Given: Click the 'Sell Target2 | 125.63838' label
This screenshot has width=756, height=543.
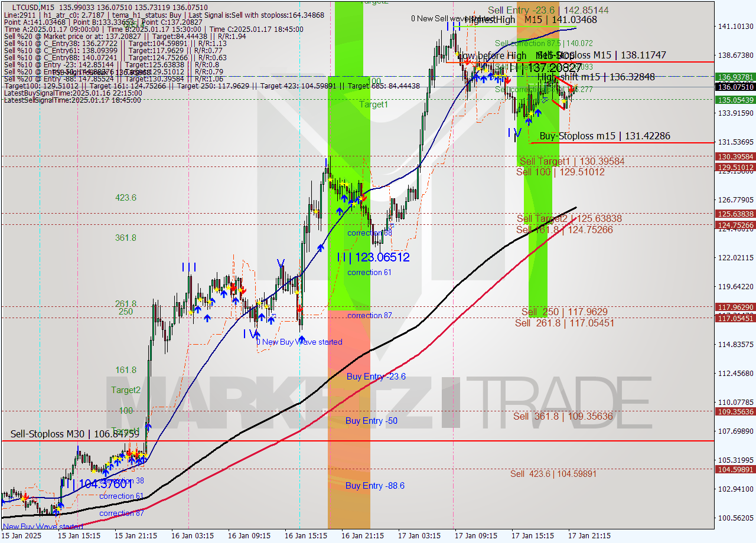Looking at the screenshot, I should click(x=569, y=218).
